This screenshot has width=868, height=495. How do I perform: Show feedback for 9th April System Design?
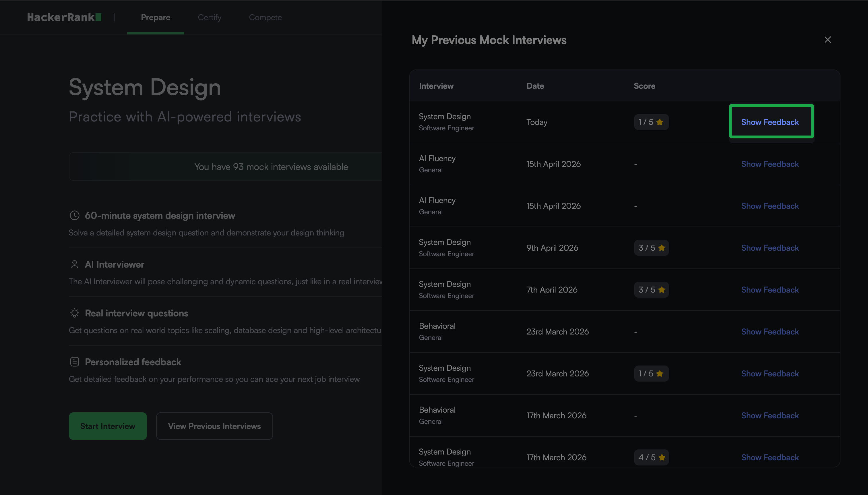[770, 248]
